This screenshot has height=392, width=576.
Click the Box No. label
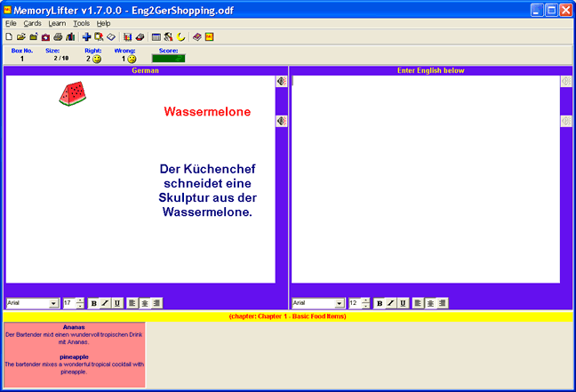pos(22,51)
